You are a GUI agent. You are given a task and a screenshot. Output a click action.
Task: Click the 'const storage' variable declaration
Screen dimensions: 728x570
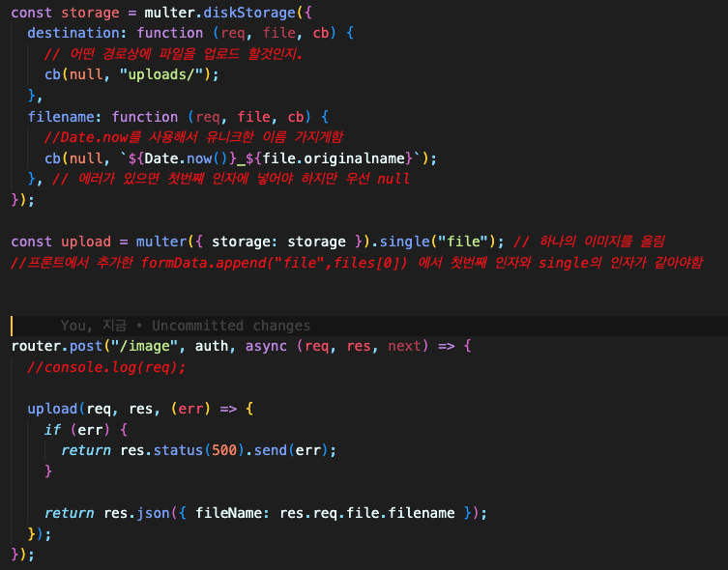[x=65, y=13]
